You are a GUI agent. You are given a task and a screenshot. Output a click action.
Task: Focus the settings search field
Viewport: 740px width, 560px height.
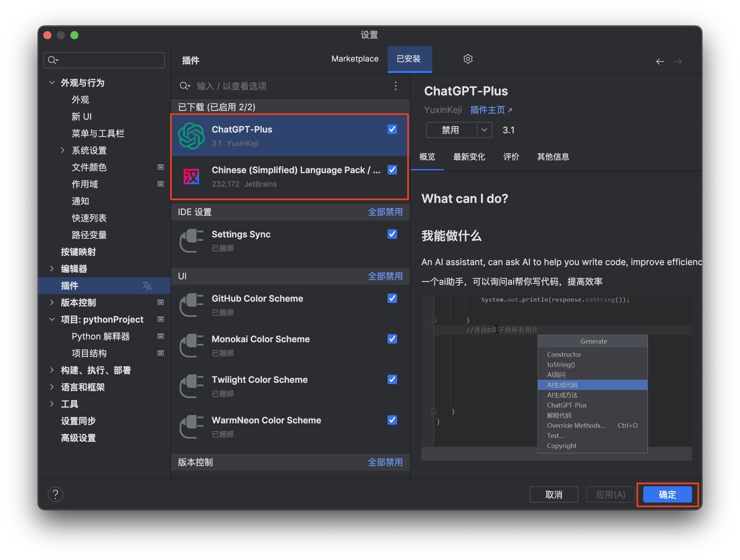click(x=104, y=60)
